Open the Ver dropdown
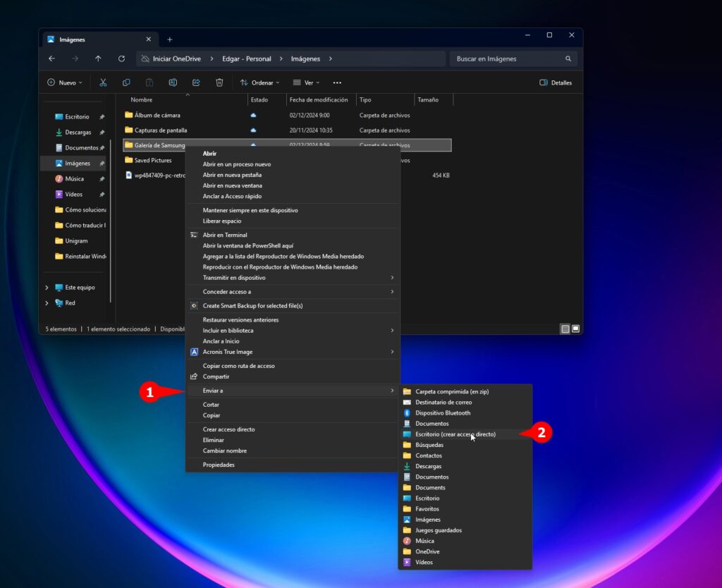 (306, 83)
